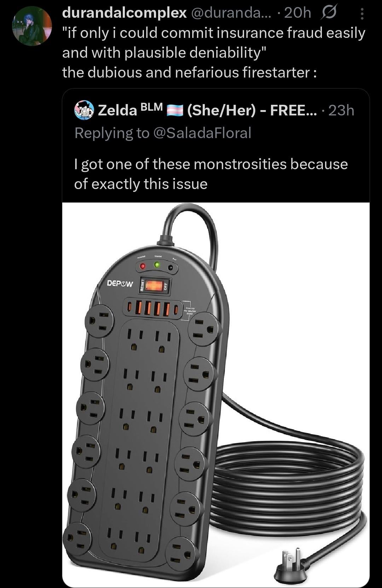Viewport: 382px width, 588px height.
Task: Click the DEPOW brand logo
Action: click(x=120, y=283)
